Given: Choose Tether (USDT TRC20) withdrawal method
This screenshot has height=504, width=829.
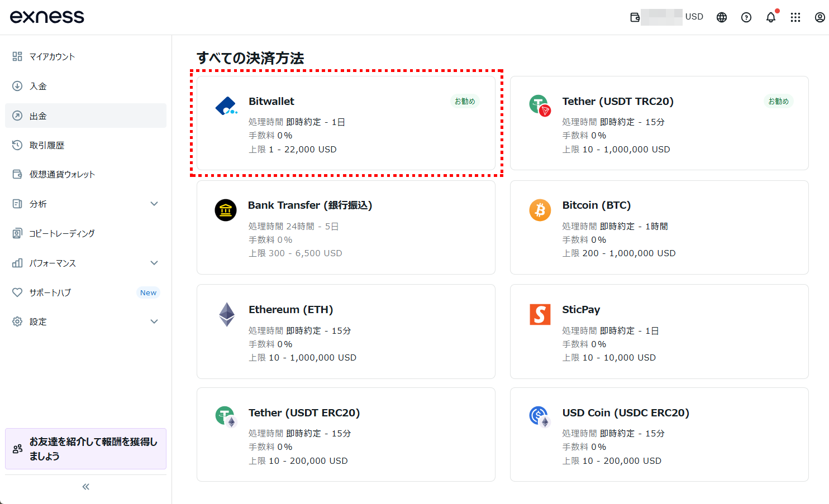Looking at the screenshot, I should point(659,123).
